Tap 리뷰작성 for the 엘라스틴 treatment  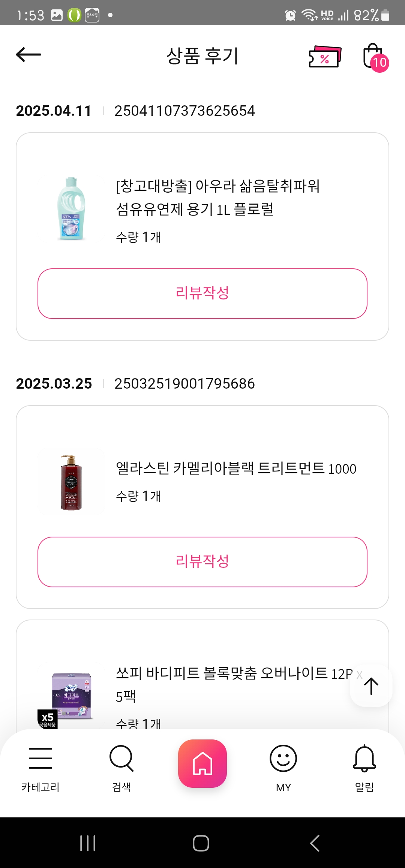(x=202, y=562)
